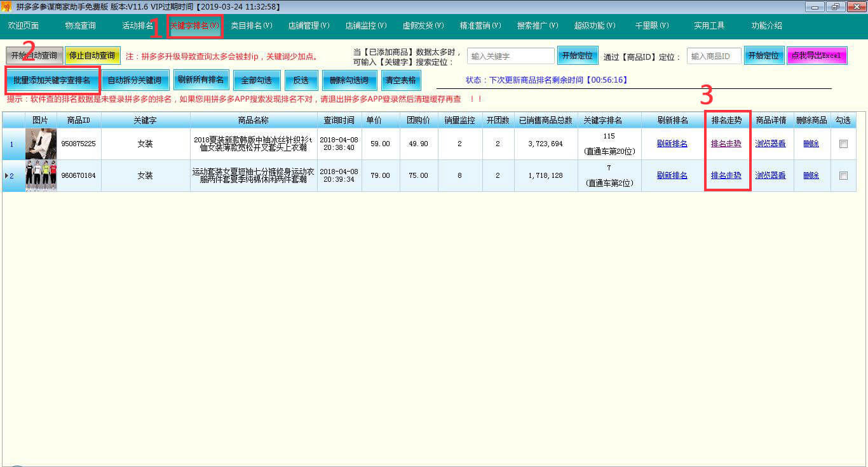
Task: Click the 全部勾选 button
Action: (x=257, y=80)
